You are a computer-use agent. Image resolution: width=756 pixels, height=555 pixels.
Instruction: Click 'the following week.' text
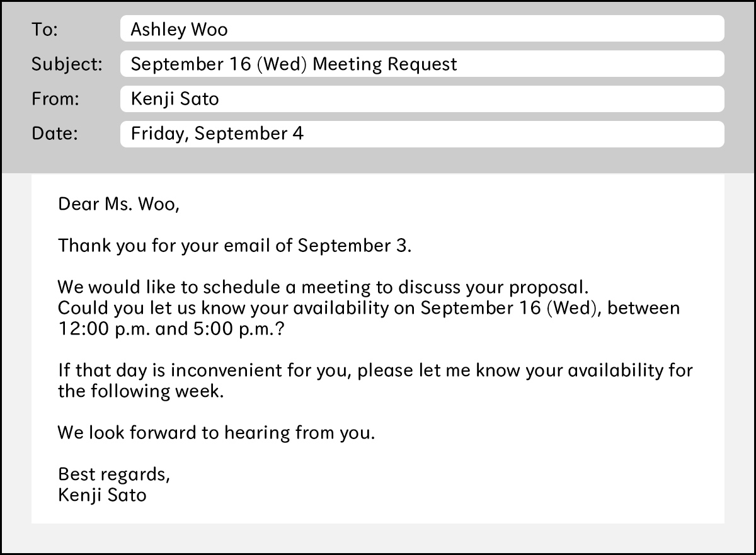click(x=140, y=391)
